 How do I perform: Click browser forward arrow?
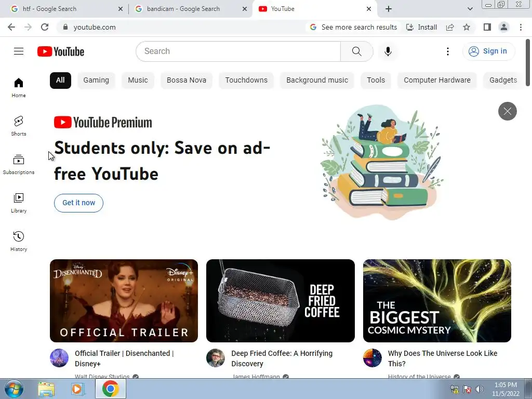(x=28, y=27)
